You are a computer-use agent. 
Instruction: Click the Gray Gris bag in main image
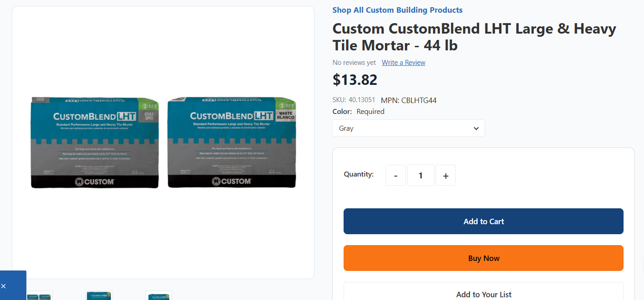coord(95,142)
